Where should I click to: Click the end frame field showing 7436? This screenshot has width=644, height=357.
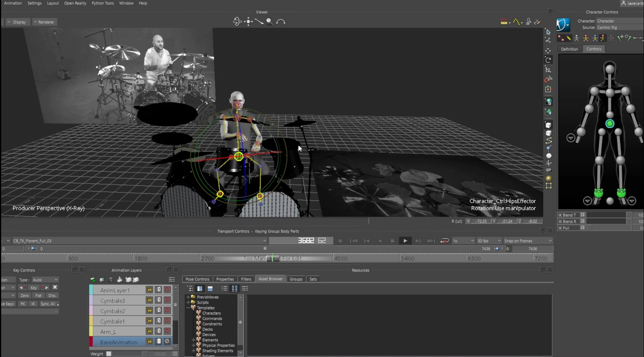click(x=532, y=249)
